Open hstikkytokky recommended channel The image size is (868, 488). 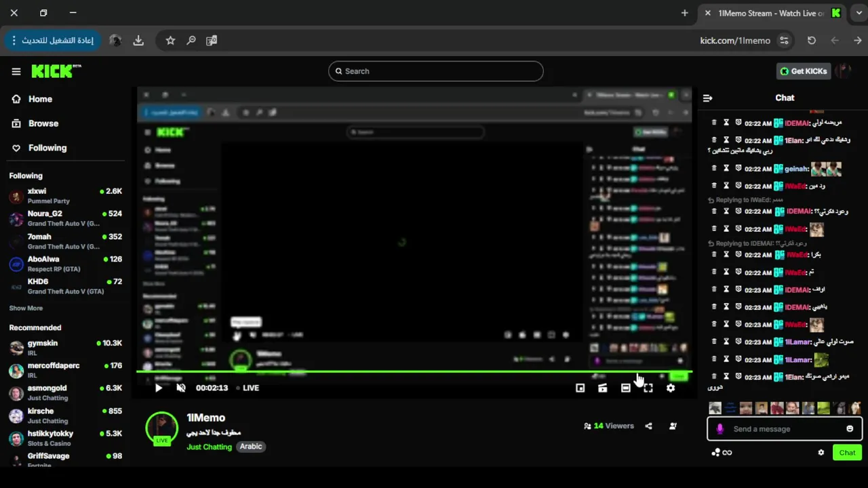65,438
